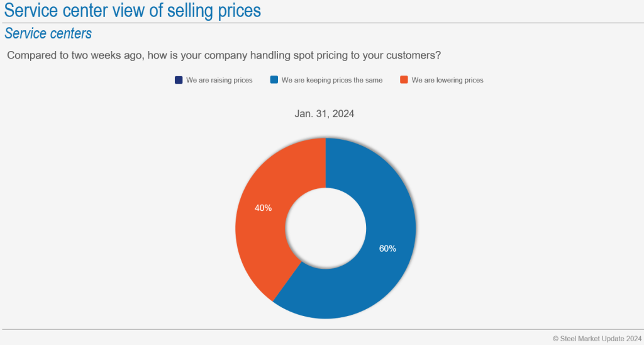Screen dimensions: 644x345
Task: Click the horizontal divider line above the copyright footer
Action: pyautogui.click(x=322, y=329)
